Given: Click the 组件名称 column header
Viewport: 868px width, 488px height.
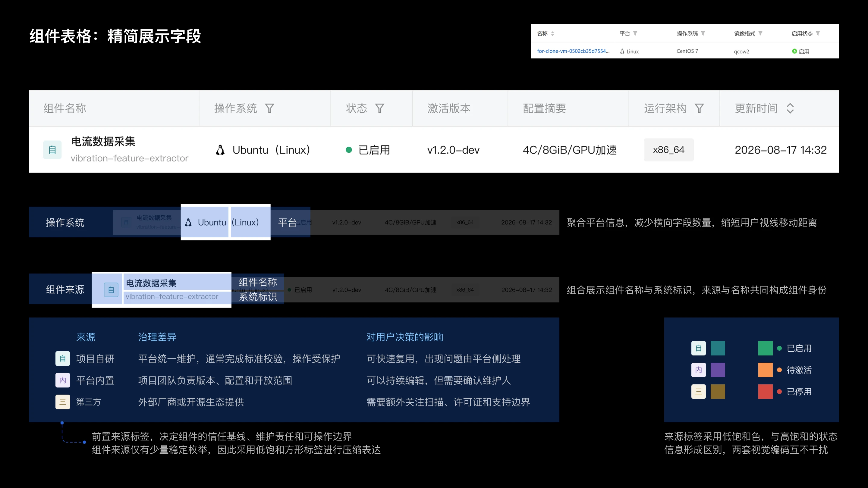Looking at the screenshot, I should click(x=65, y=108).
